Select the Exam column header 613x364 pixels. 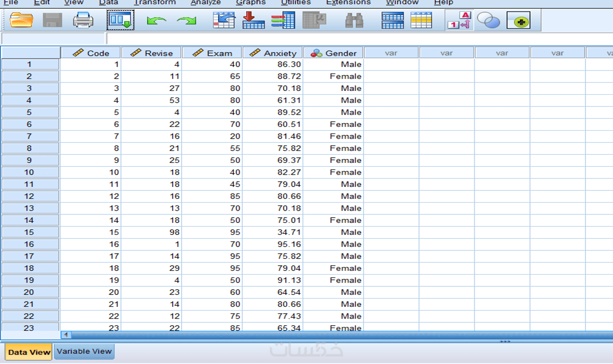pos(212,53)
